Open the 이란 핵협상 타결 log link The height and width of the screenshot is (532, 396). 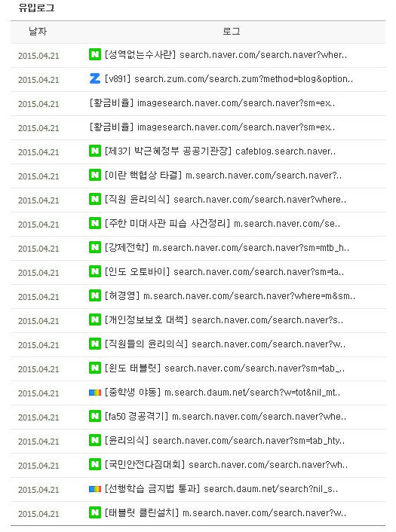coord(223,175)
